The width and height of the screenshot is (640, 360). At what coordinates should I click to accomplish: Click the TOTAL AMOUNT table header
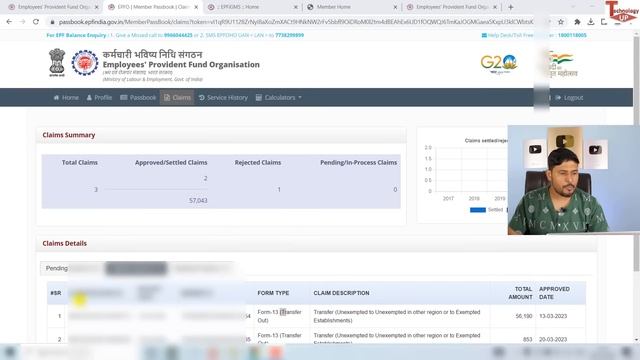[x=520, y=293]
